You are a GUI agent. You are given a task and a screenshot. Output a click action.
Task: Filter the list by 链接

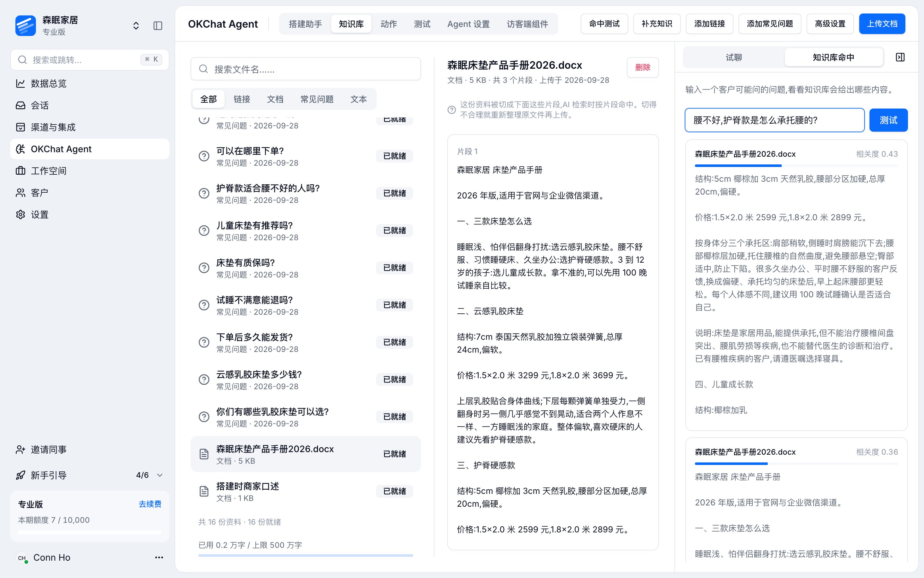(242, 99)
